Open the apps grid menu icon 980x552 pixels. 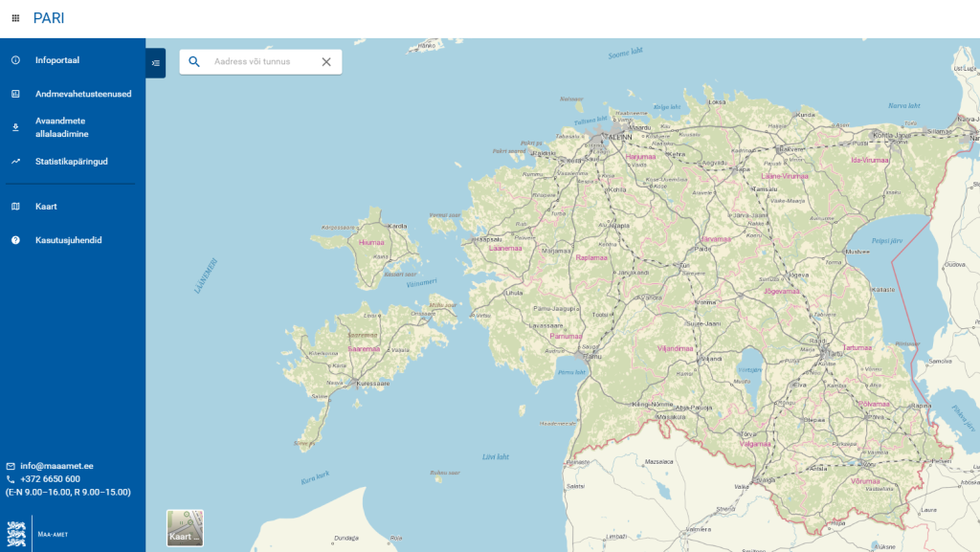click(x=15, y=18)
